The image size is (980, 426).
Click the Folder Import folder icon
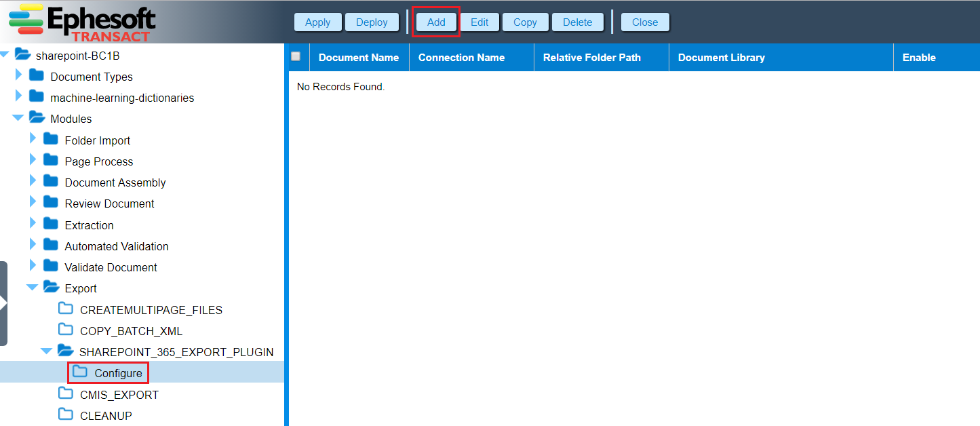(51, 139)
